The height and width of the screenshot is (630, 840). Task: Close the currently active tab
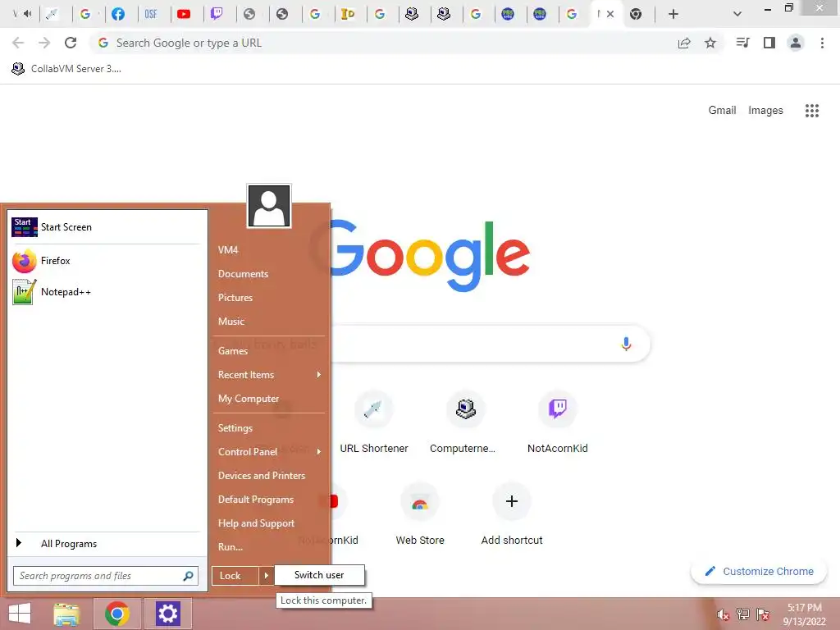pyautogui.click(x=610, y=14)
